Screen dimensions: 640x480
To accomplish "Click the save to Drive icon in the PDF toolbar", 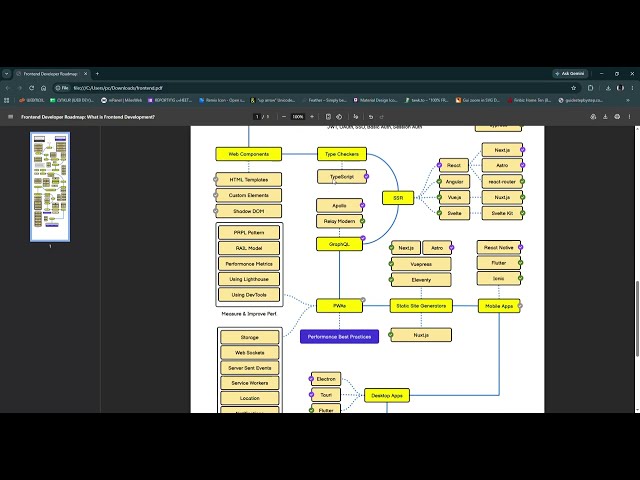I will pyautogui.click(x=593, y=117).
